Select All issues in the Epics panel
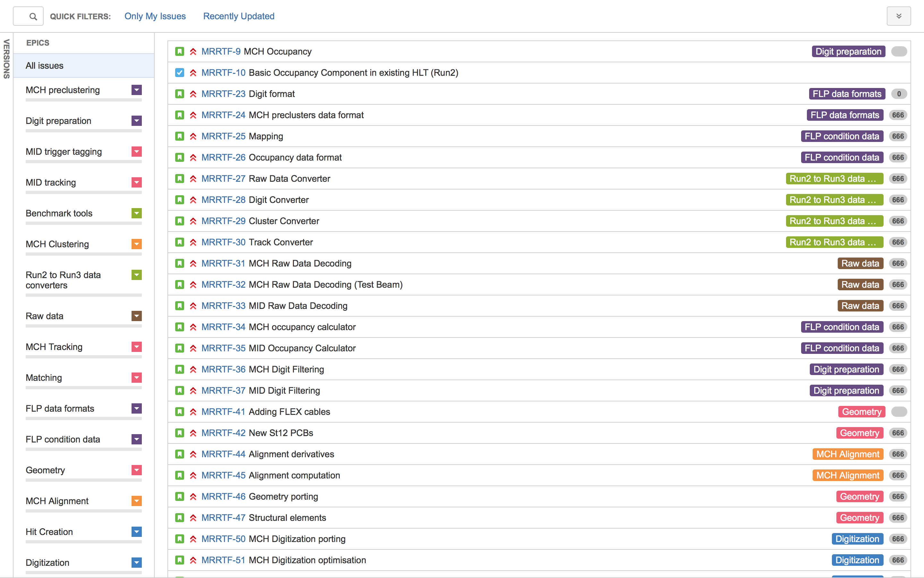This screenshot has width=924, height=578. click(84, 66)
